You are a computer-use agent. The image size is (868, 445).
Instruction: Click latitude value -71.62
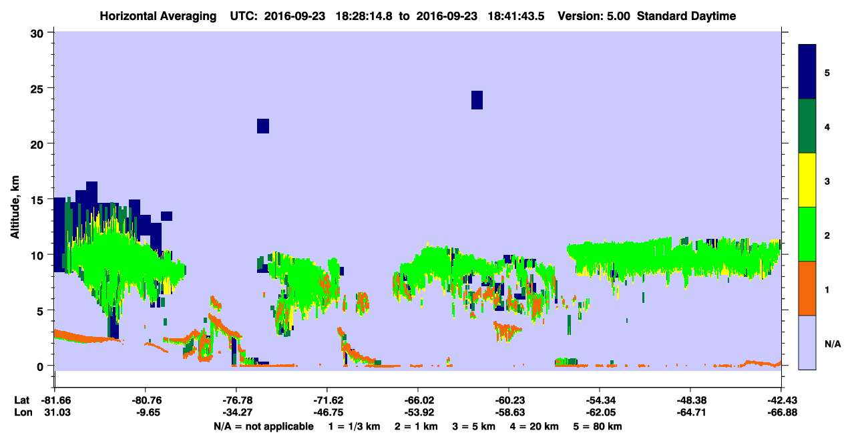tap(327, 400)
